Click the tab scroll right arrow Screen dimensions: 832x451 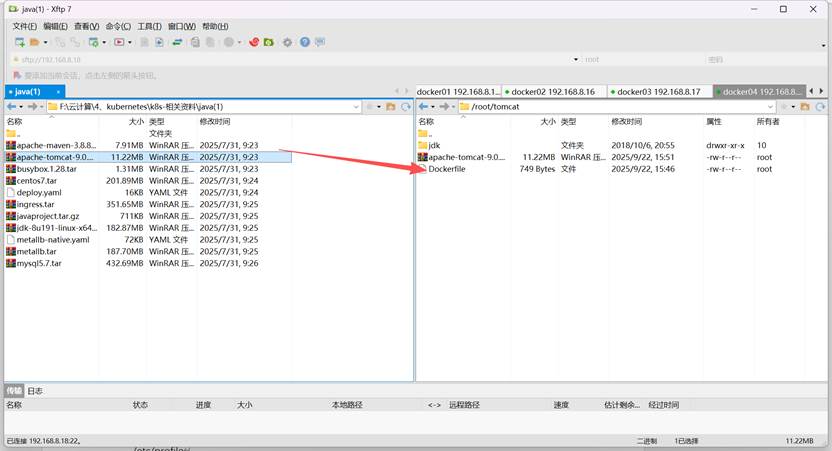821,91
